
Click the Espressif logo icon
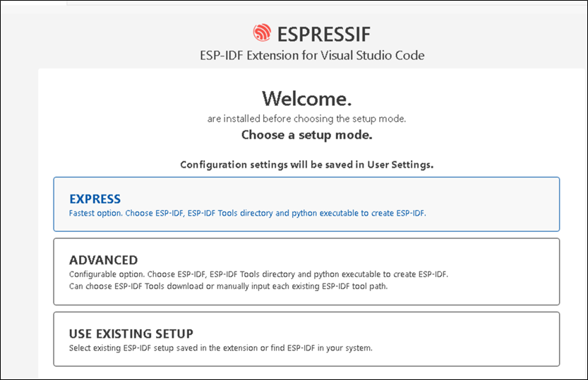[x=261, y=33]
